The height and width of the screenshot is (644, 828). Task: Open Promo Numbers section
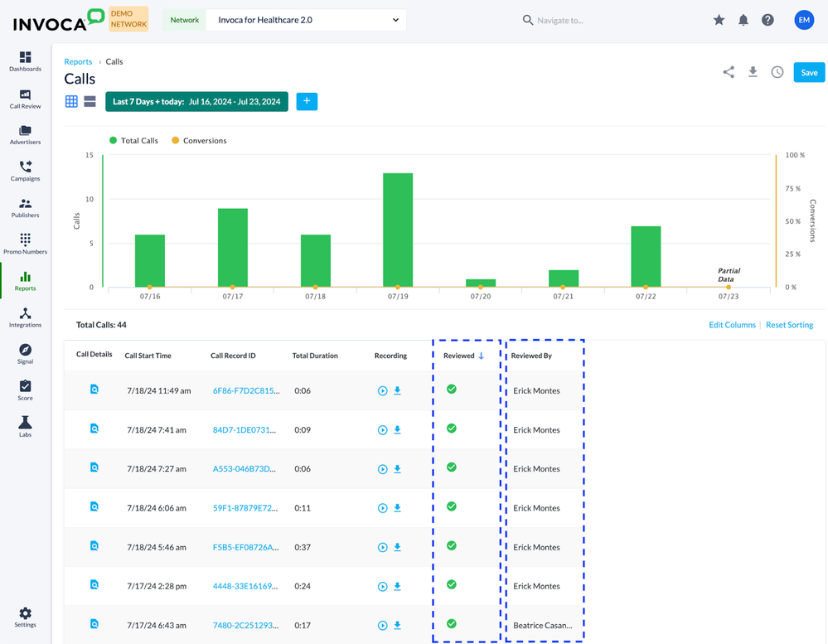[x=25, y=245]
